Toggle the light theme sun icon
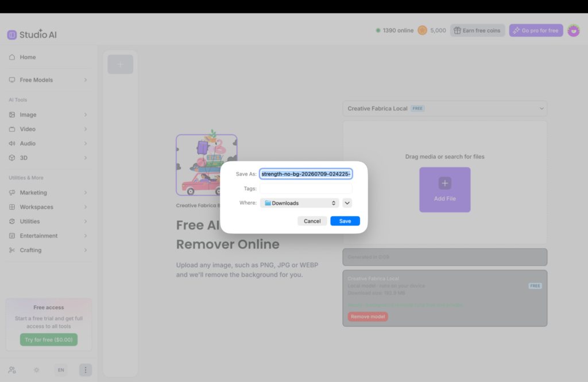 tap(36, 370)
